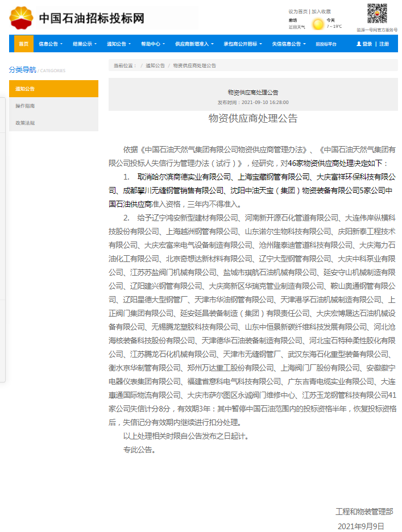This screenshot has width=402, height=532.
Task: Open the 结果公示 dropdown menu
Action: pos(85,44)
